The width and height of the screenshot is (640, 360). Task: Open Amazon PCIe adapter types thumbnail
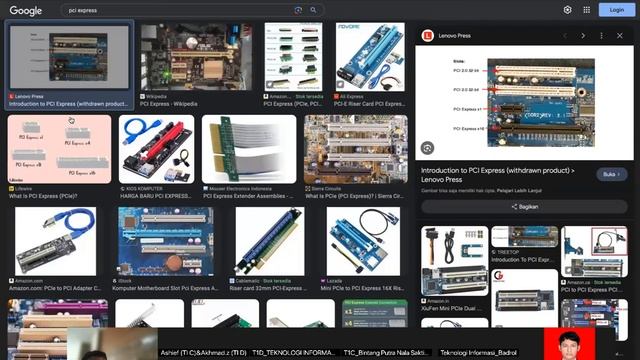pos(293,57)
